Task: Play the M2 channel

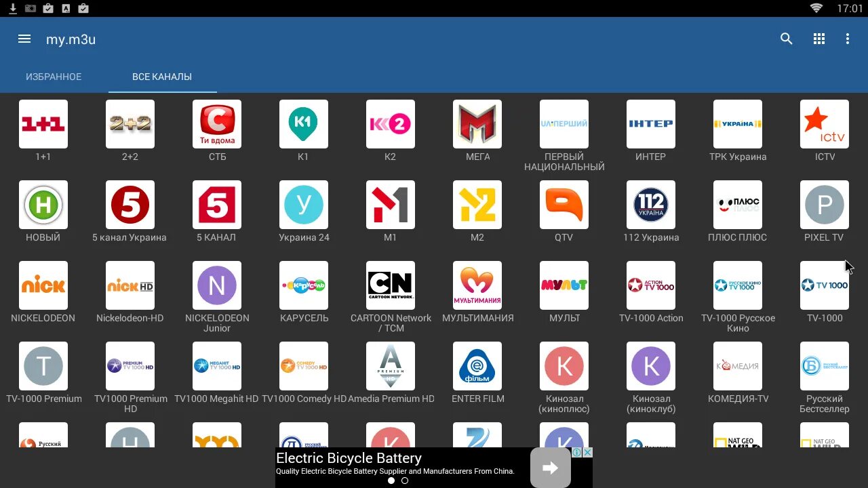Action: [x=477, y=205]
